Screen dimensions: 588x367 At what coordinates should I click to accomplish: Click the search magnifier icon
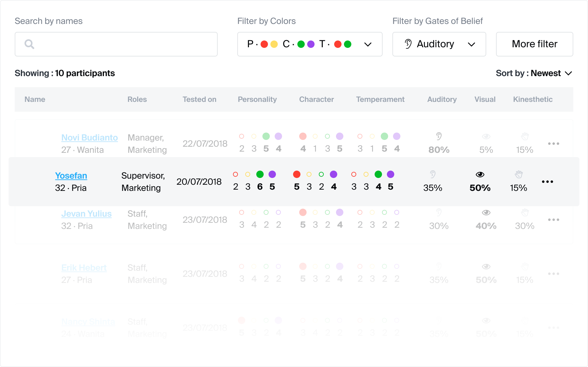pyautogui.click(x=29, y=44)
